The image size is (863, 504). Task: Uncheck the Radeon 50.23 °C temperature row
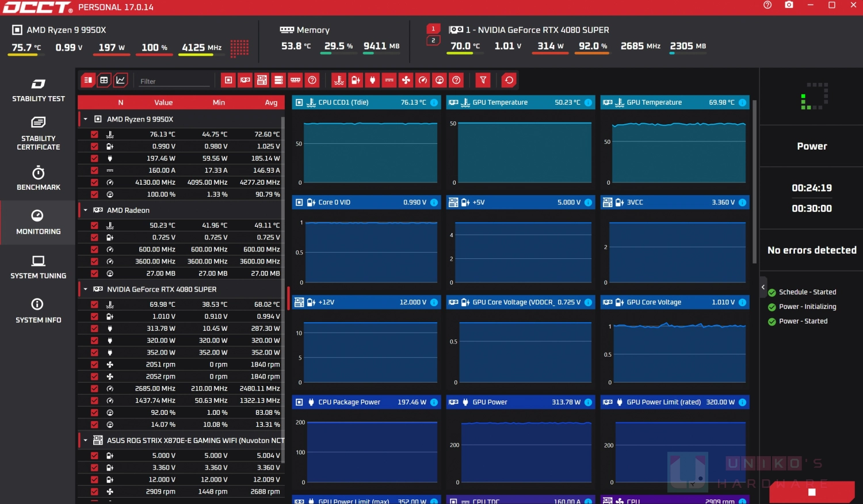(94, 226)
